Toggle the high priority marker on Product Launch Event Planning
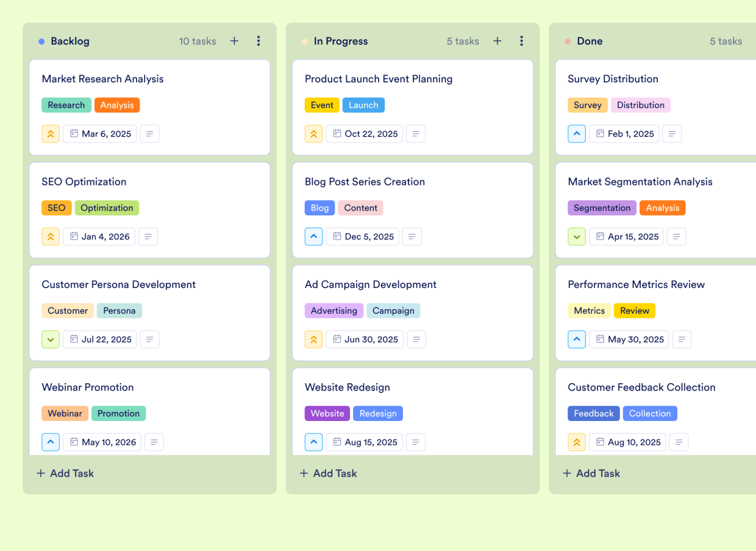The height and width of the screenshot is (551, 756). [313, 134]
